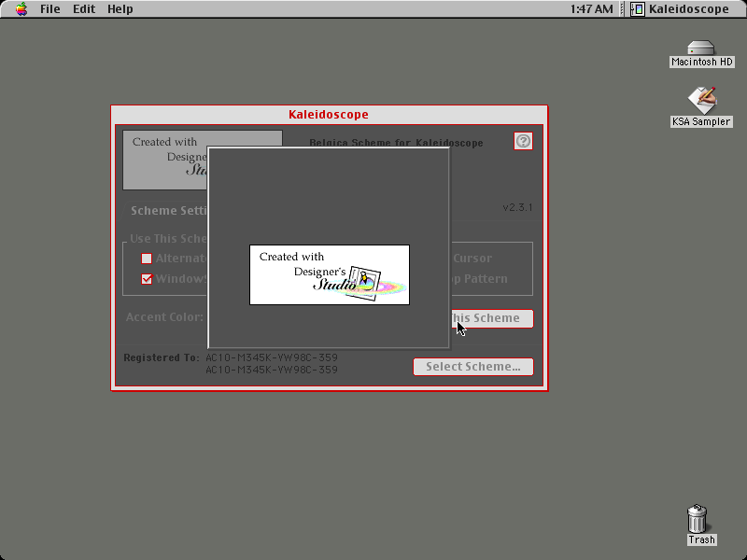Click the v2.3.1 version text
This screenshot has height=560, width=747.
tap(517, 207)
